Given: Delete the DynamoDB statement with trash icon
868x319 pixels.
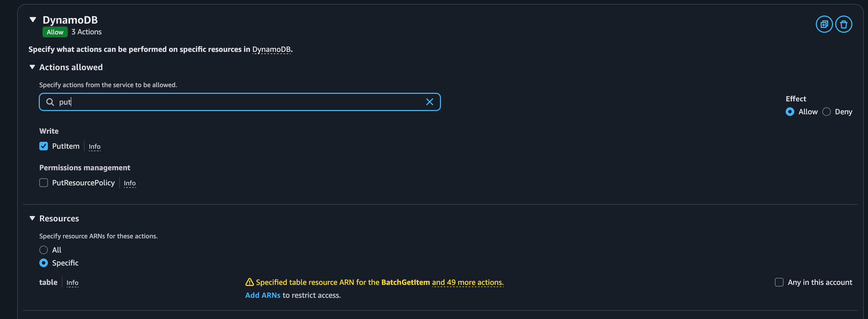Looking at the screenshot, I should (844, 24).
